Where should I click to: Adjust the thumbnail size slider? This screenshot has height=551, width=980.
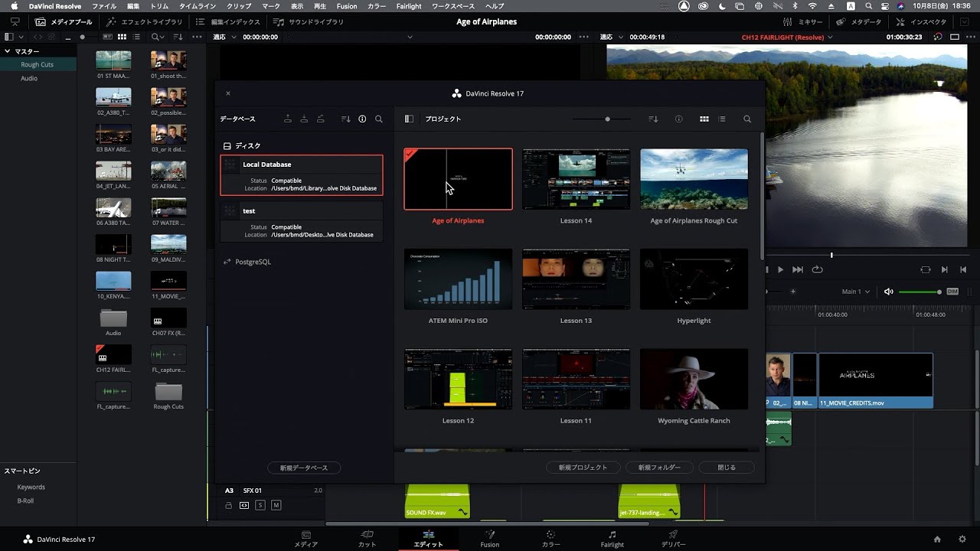607,119
